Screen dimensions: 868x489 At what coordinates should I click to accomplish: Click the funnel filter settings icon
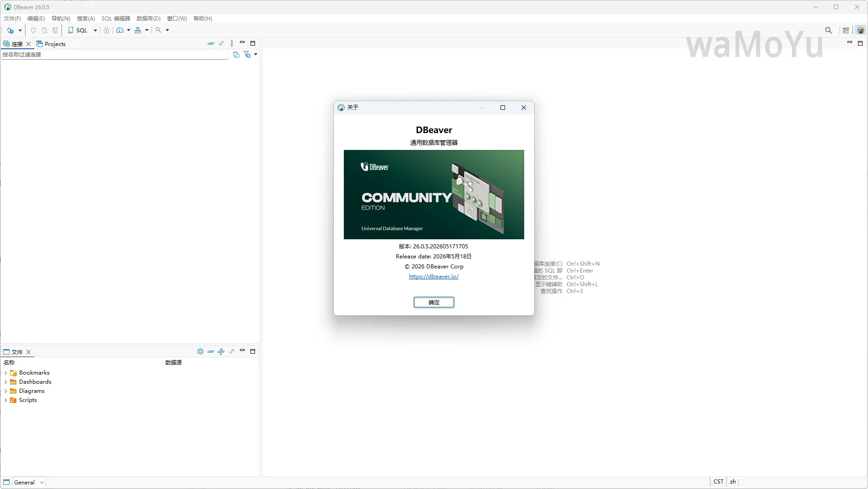point(247,55)
